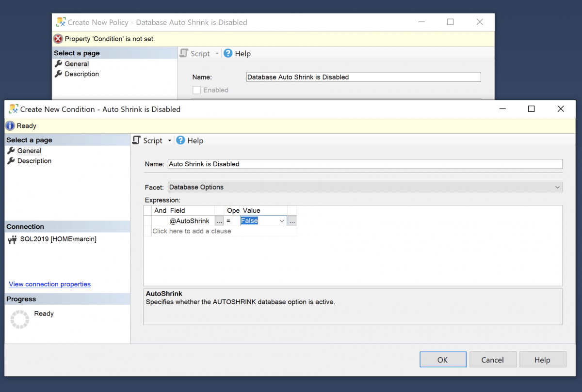Click the wrench icon beside Description page

tap(11, 161)
